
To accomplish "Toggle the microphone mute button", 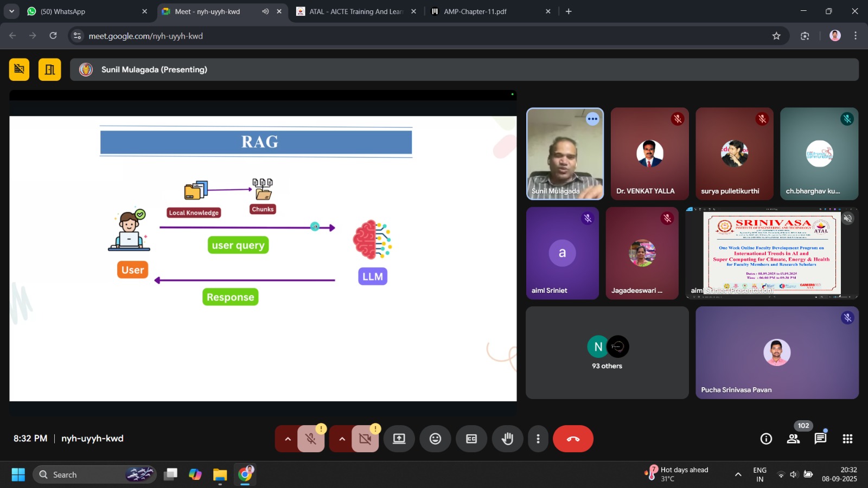I will pos(311,439).
